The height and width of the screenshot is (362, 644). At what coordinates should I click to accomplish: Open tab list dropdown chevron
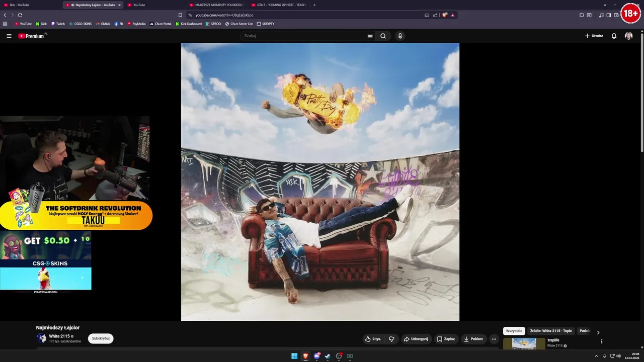coord(605,5)
